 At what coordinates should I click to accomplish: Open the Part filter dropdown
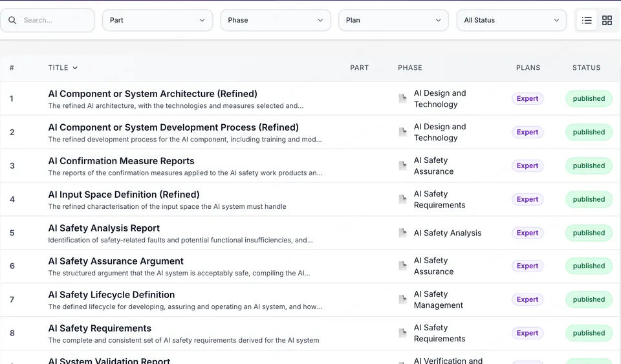158,20
